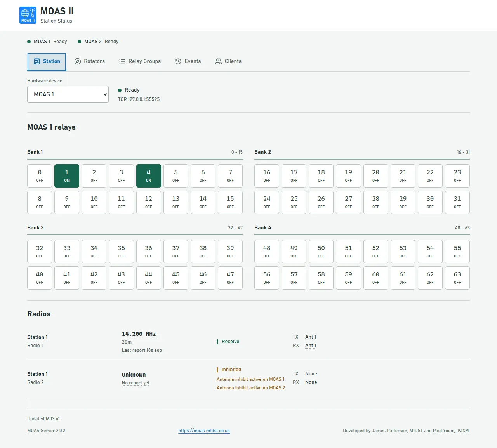Viewport: 497px width, 448px height.
Task: Click the Unknown frequency for Radio 2
Action: click(x=134, y=375)
